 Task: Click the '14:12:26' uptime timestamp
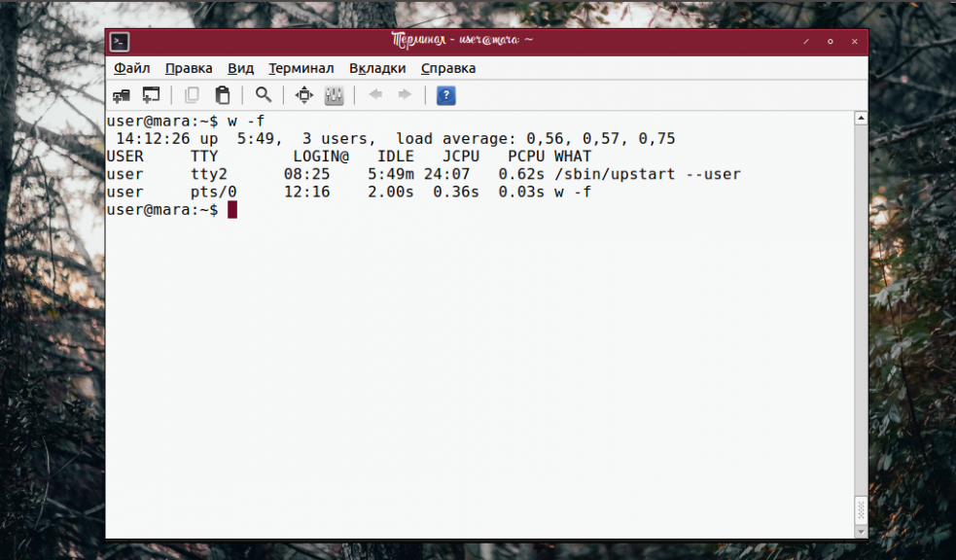pos(153,139)
